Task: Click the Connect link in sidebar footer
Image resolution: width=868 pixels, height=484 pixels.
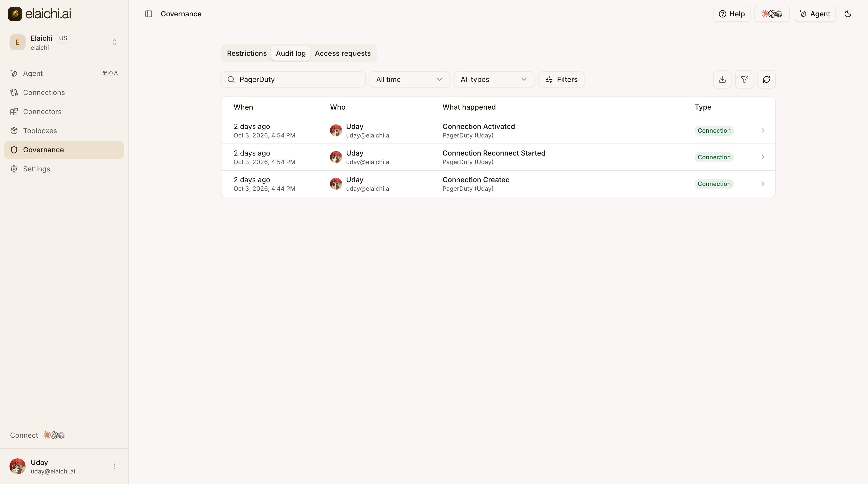Action: click(x=24, y=435)
